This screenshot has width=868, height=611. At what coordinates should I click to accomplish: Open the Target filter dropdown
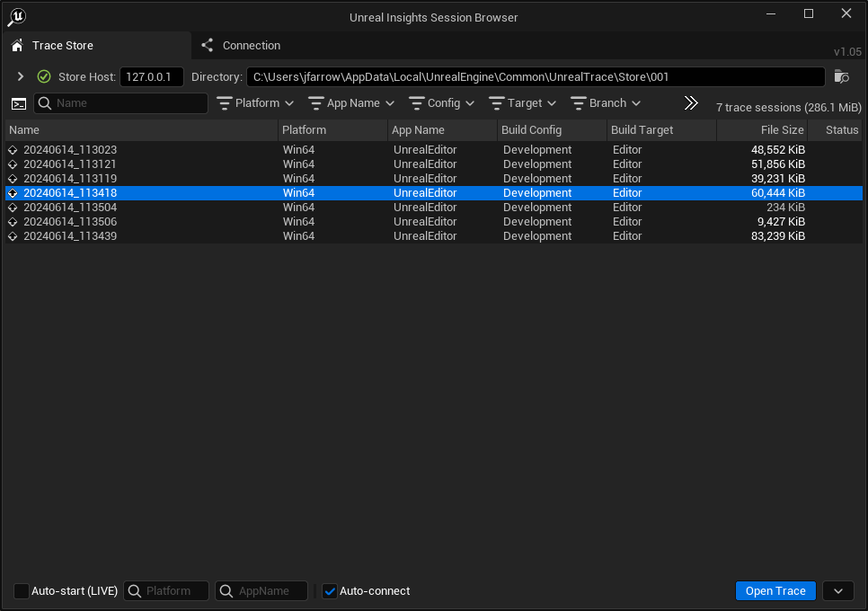pos(523,103)
